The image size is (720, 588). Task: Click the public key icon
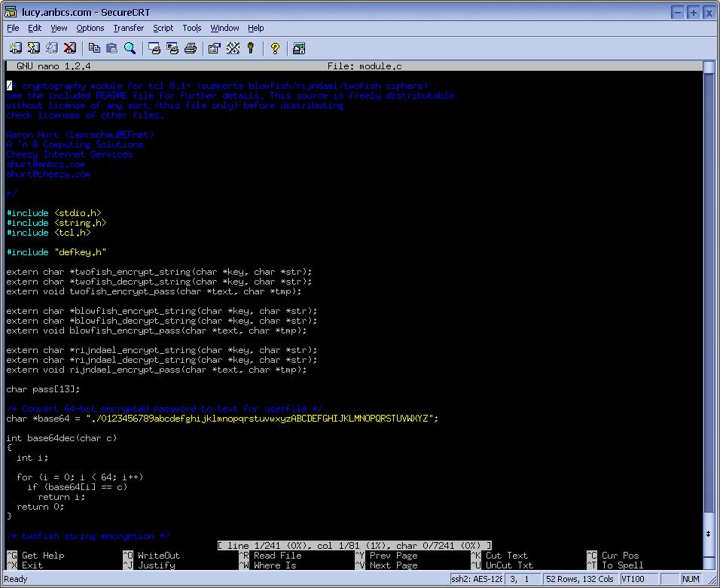point(251,48)
